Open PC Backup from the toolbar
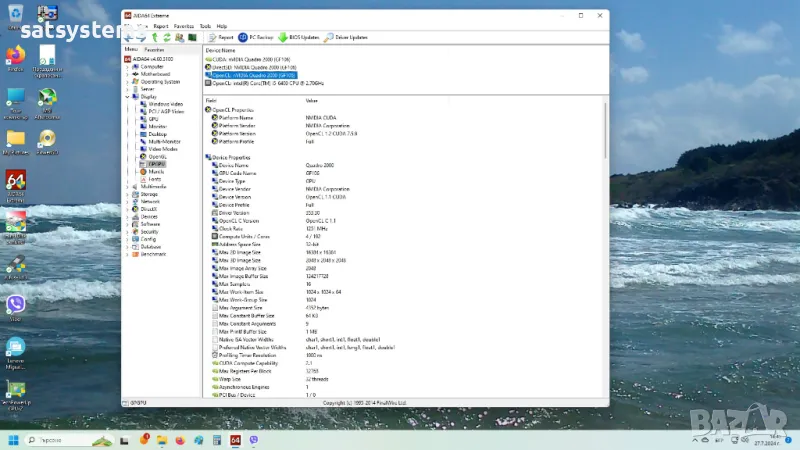This screenshot has height=450, width=800. pyautogui.click(x=255, y=37)
